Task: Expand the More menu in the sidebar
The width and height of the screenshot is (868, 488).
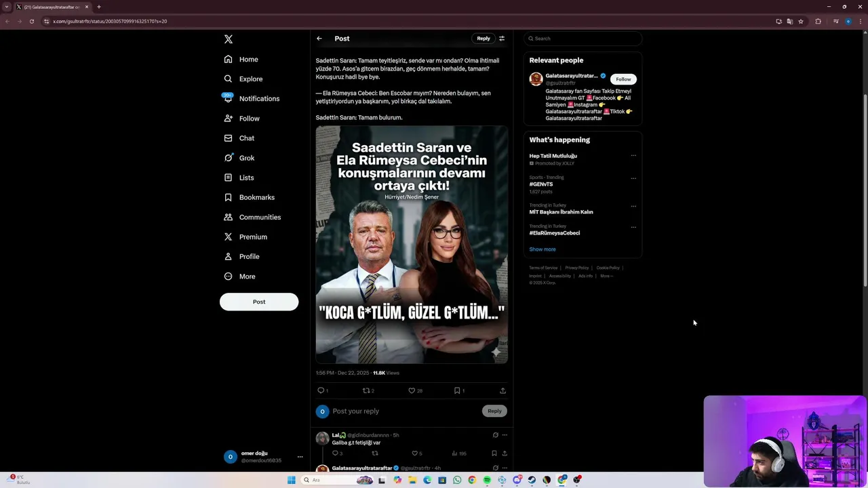Action: (239, 277)
